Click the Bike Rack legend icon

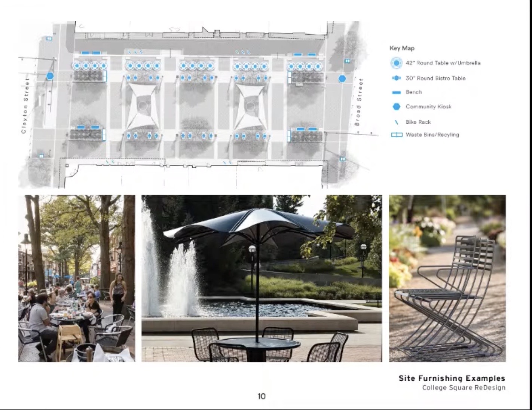pos(397,122)
